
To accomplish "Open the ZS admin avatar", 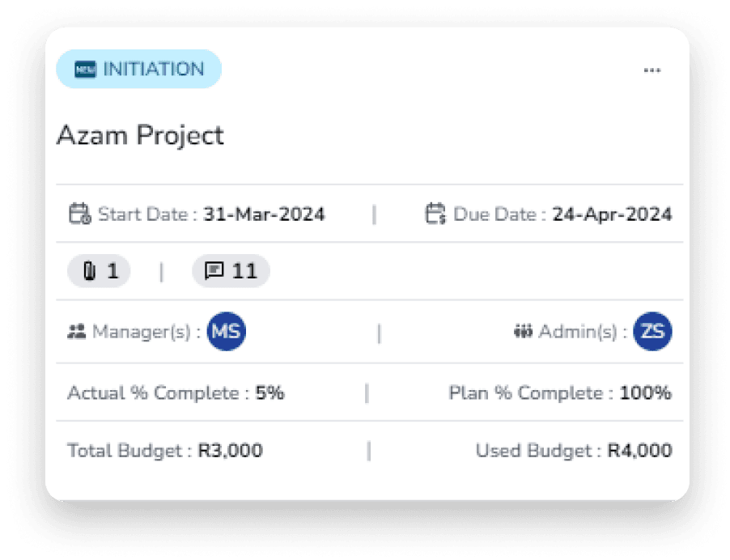I will (x=652, y=331).
